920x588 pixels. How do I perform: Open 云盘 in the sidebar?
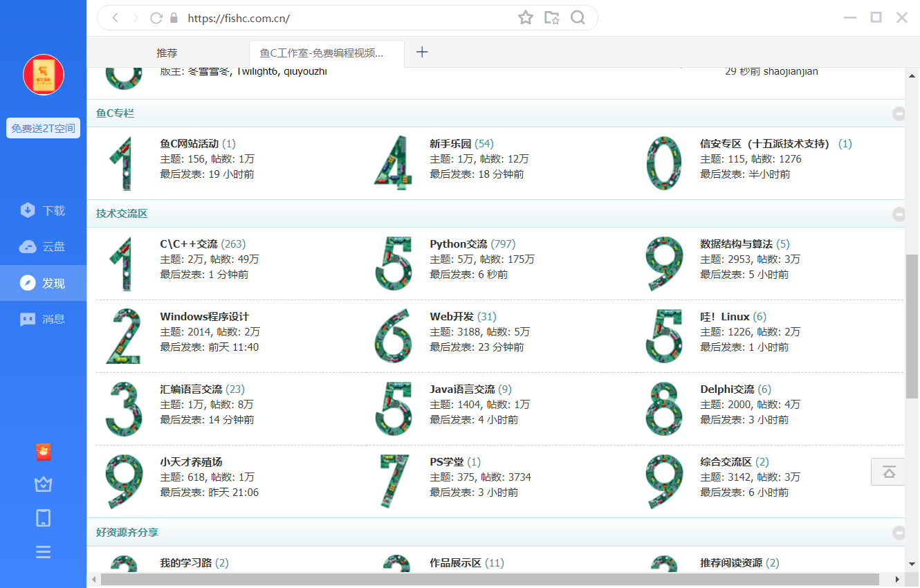coord(43,247)
